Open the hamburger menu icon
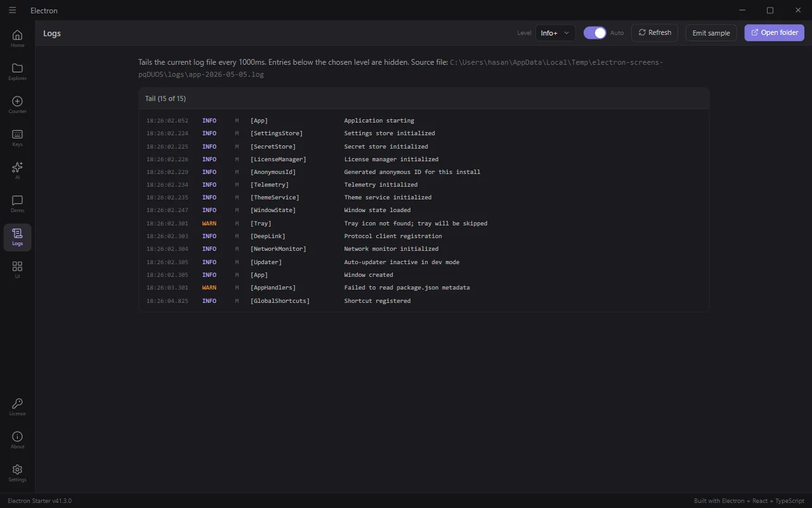The image size is (812, 508). [x=13, y=10]
